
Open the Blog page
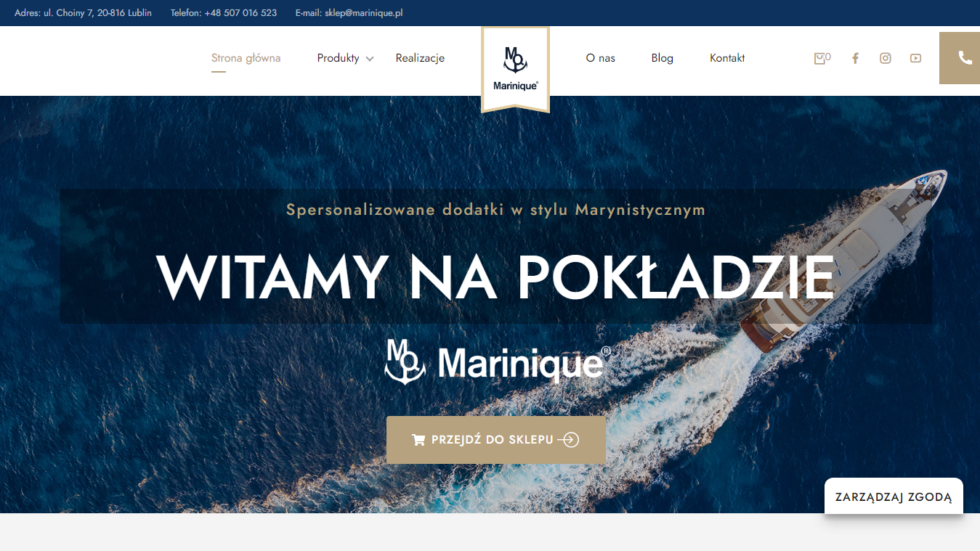[x=662, y=58]
